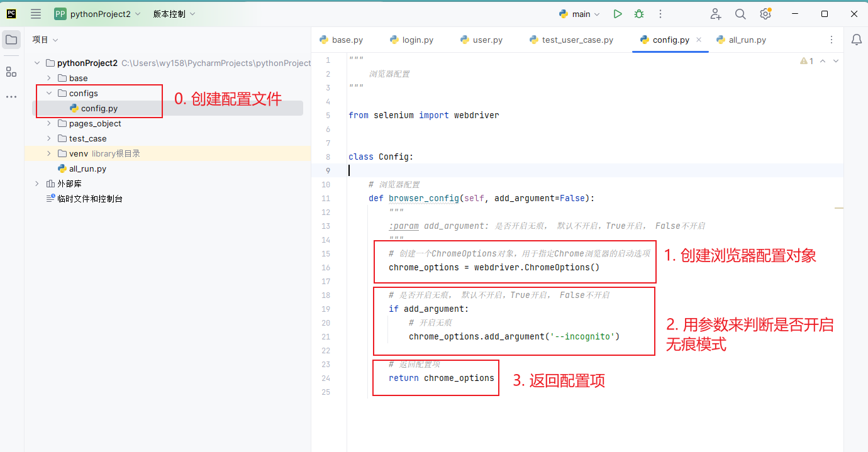
Task: Close the config.py editor tab
Action: 699,39
